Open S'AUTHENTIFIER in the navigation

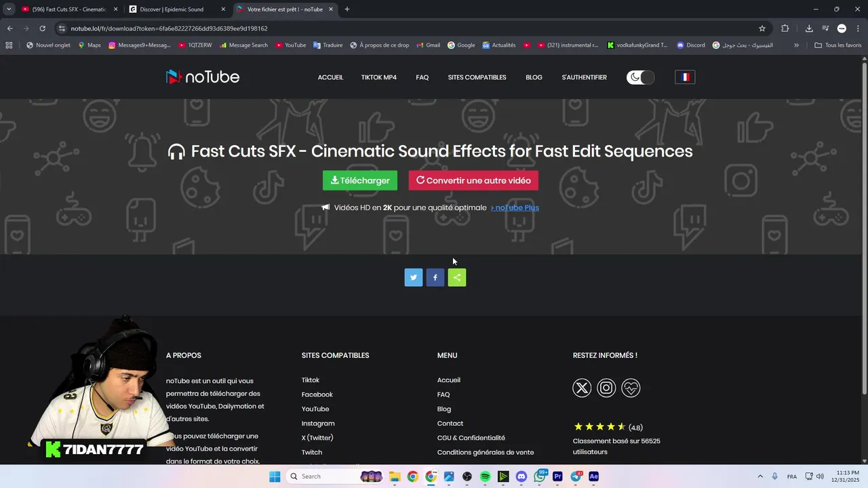584,77
